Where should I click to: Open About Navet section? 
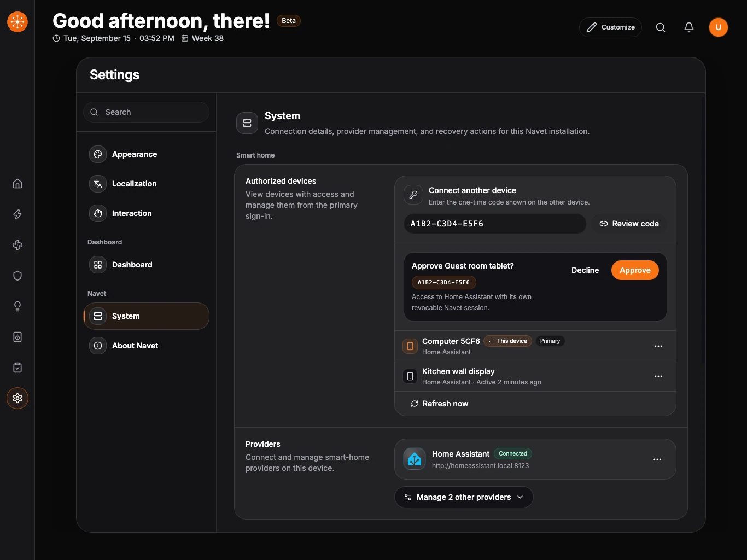146,346
